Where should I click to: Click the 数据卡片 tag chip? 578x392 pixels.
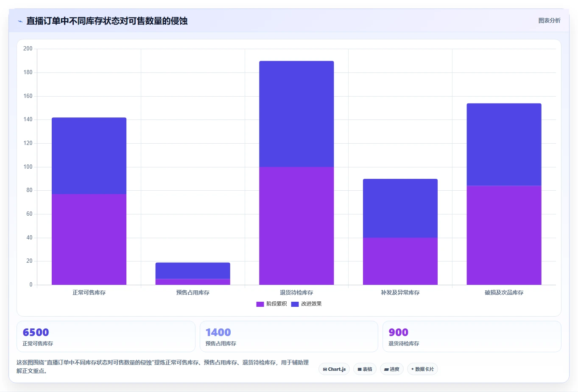tap(422, 369)
